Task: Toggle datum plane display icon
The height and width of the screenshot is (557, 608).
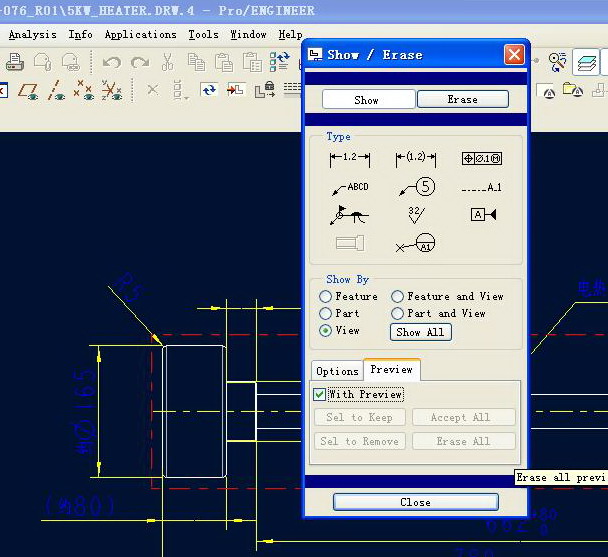Action: pos(28,92)
